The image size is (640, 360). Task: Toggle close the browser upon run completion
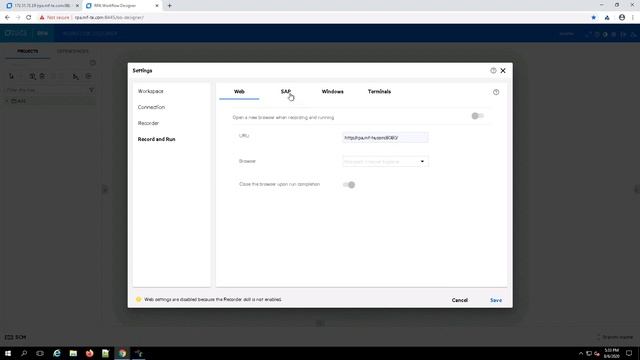tap(349, 184)
